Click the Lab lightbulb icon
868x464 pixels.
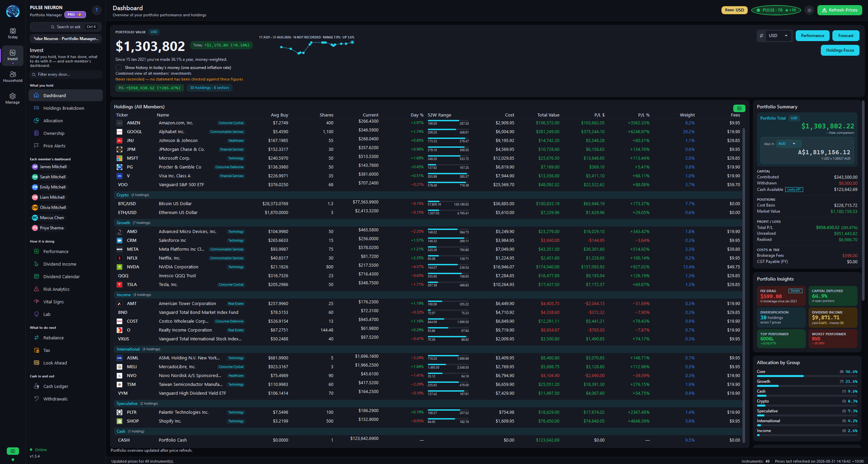click(36, 314)
